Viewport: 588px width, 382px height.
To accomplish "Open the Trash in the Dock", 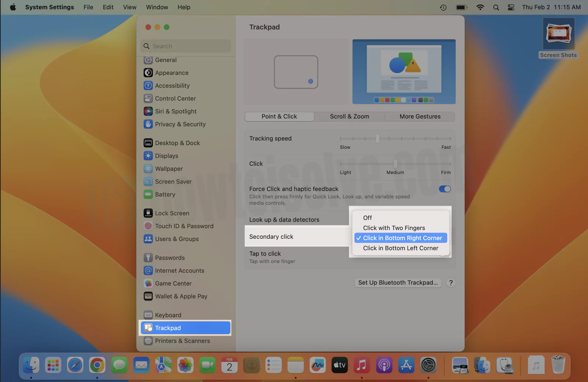I will (558, 365).
